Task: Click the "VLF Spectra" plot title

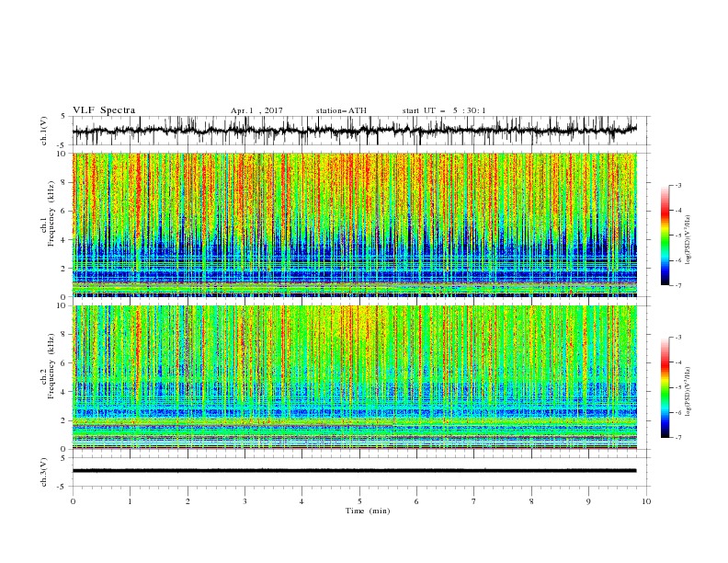Action: (104, 110)
